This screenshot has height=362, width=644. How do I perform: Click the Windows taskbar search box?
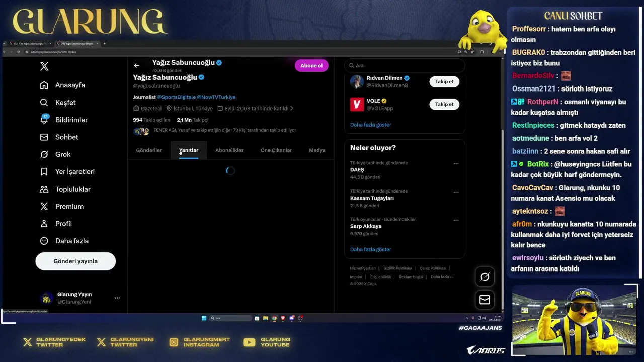click(230, 318)
